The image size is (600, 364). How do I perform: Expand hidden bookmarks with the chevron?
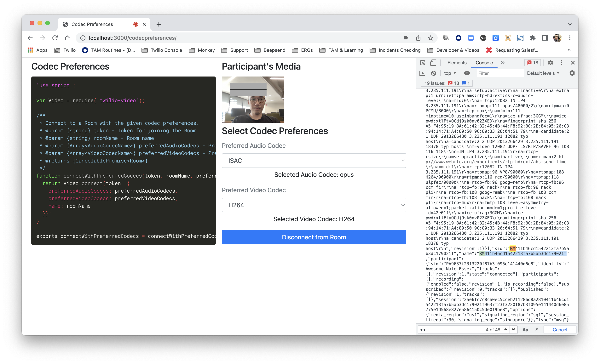tap(569, 50)
